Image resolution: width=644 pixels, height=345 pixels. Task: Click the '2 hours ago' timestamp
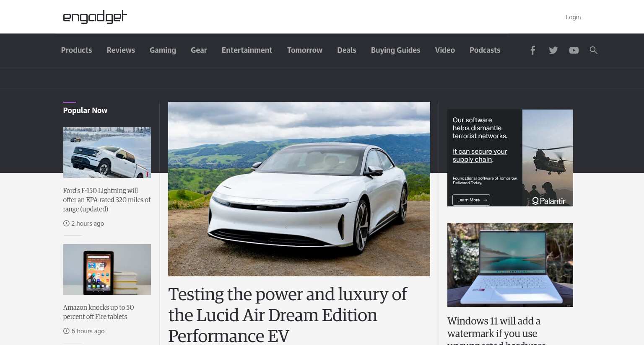pos(88,224)
